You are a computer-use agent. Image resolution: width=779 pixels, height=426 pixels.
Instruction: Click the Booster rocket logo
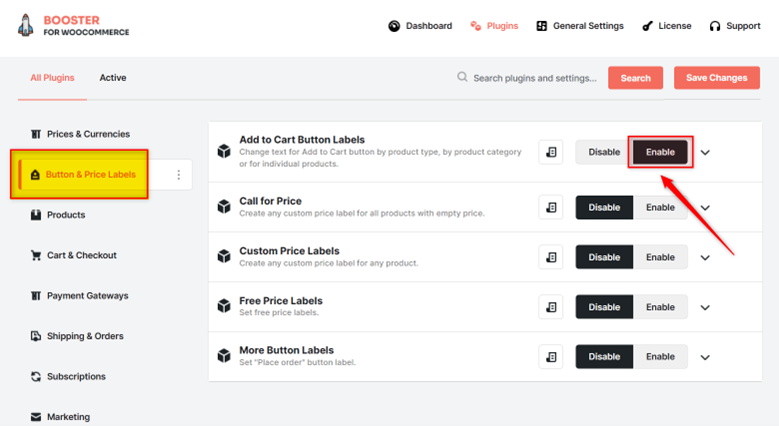pyautogui.click(x=25, y=25)
